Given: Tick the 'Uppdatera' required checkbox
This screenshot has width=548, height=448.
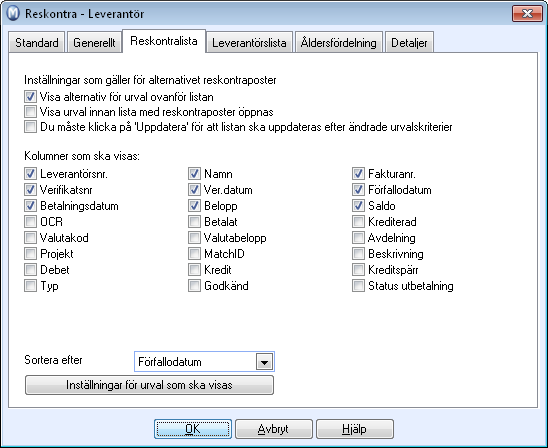Looking at the screenshot, I should pos(30,127).
